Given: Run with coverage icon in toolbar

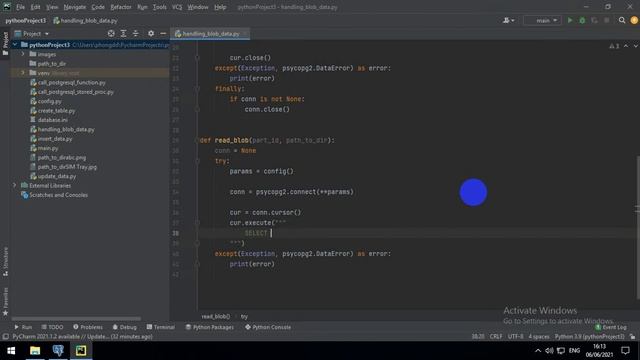Looking at the screenshot, I should pos(594,20).
